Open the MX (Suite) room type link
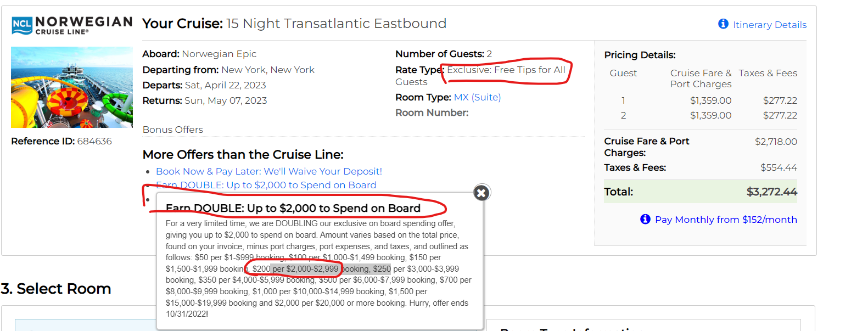Viewport: 868px width, 331px height. point(477,97)
